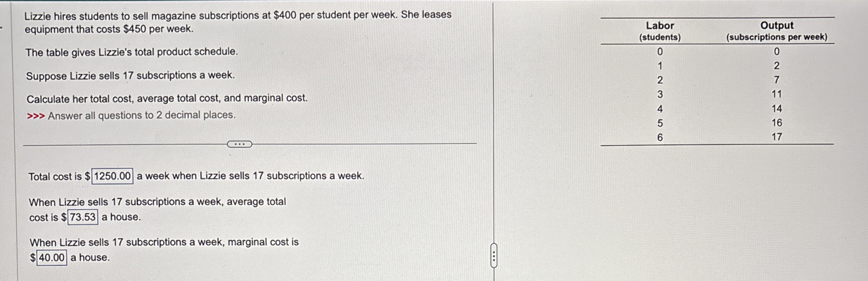This screenshot has height=281, width=868.
Task: Expand content using the ellipsis pill control
Action: [x=240, y=144]
